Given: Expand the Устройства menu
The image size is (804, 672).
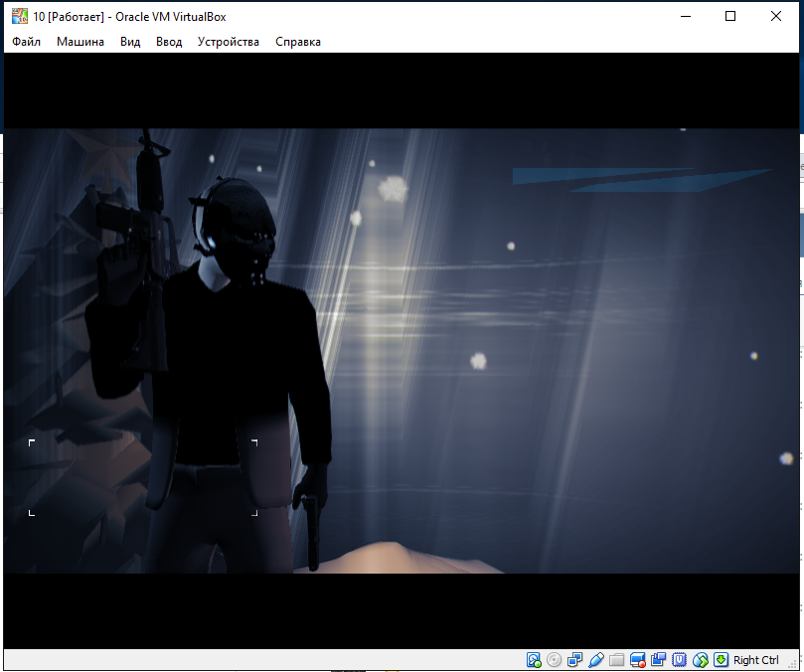Looking at the screenshot, I should (229, 42).
